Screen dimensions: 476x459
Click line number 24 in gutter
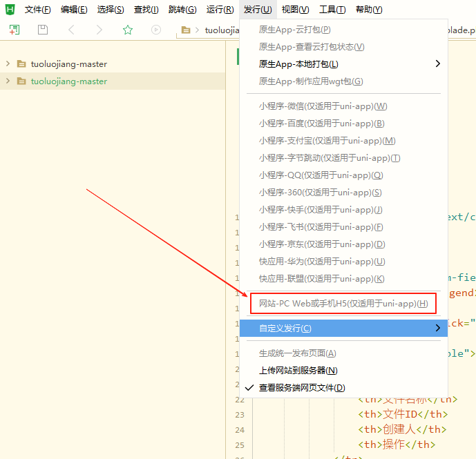[240, 430]
